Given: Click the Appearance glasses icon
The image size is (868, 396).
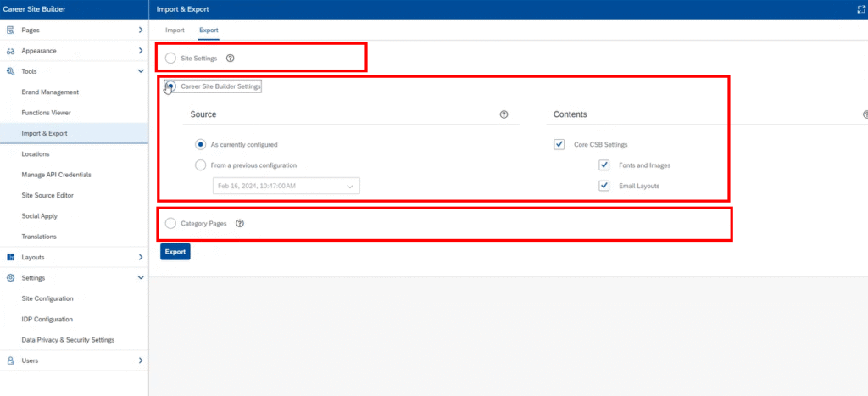Looking at the screenshot, I should point(10,51).
